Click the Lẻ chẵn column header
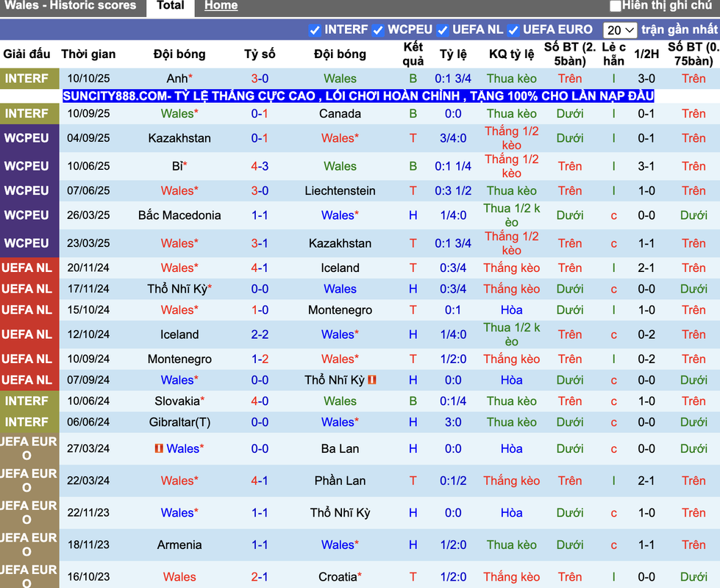The width and height of the screenshot is (720, 588). coord(614,54)
